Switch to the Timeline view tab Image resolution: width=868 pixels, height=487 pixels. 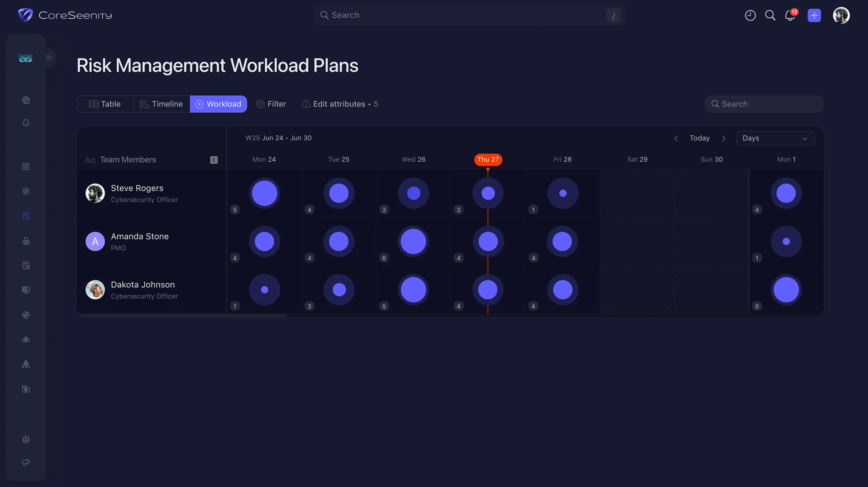click(161, 104)
